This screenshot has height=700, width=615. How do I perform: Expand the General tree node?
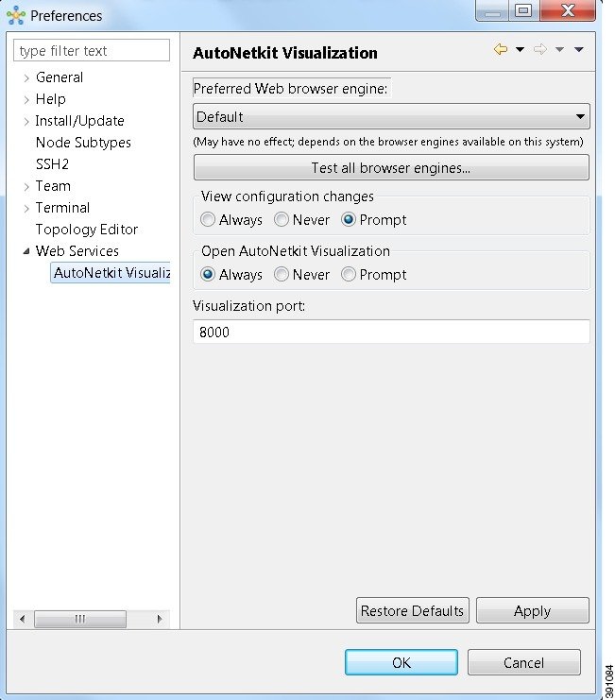coord(26,78)
